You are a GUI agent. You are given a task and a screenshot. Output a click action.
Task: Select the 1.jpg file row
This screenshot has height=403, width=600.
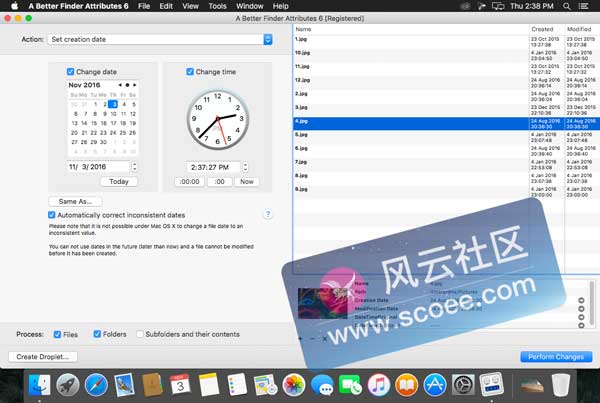(446, 42)
